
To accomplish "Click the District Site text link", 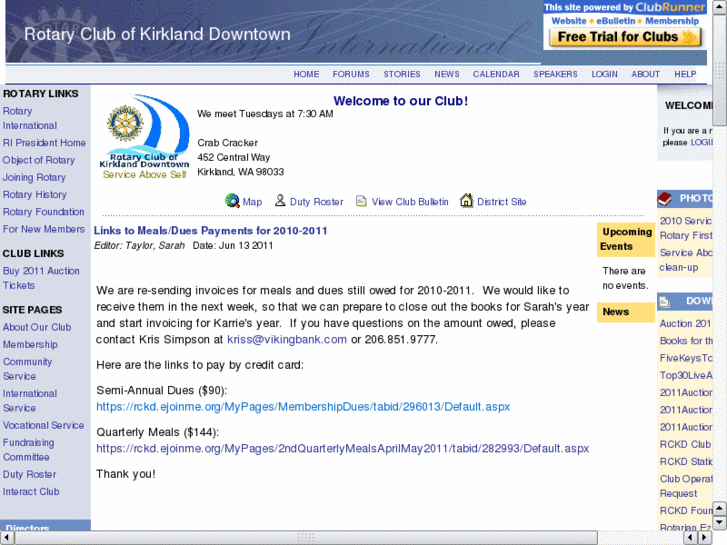I will click(x=502, y=202).
